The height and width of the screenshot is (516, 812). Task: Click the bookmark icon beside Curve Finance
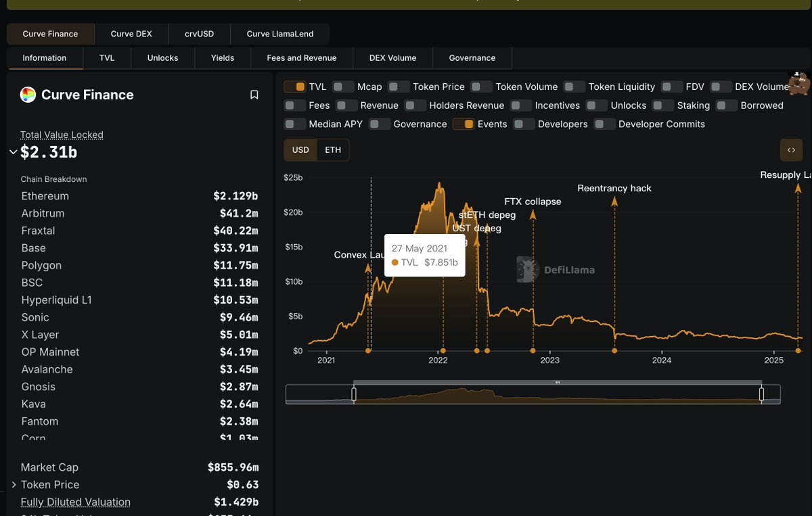[x=254, y=95]
